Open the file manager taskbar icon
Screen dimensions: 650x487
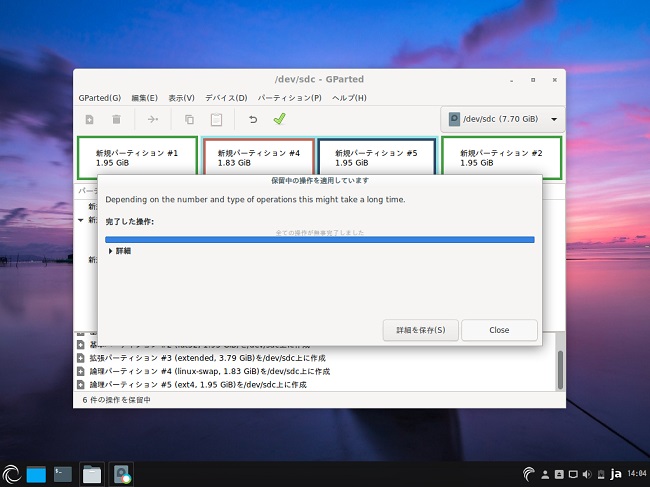(92, 474)
